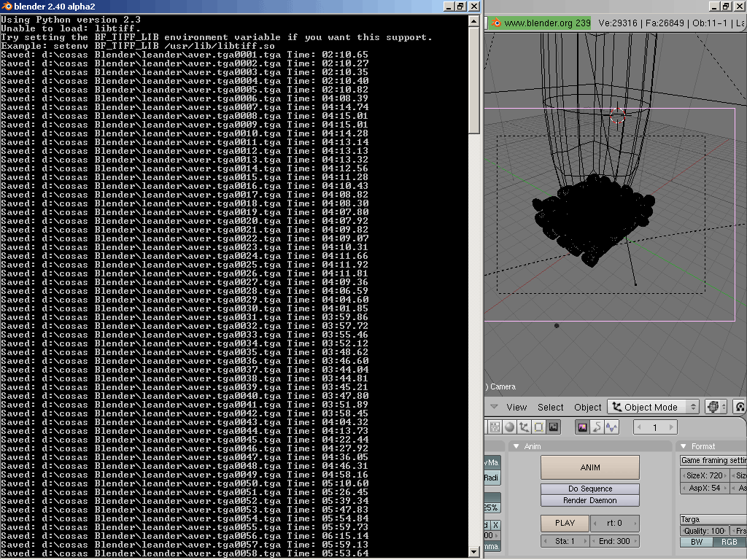Select the Scene context picture icon
Viewport: 747px width, 560px height.
pyautogui.click(x=553, y=427)
